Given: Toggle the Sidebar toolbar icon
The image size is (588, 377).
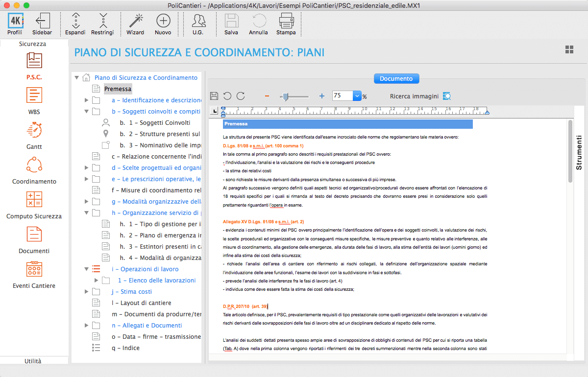Looking at the screenshot, I should (x=42, y=21).
